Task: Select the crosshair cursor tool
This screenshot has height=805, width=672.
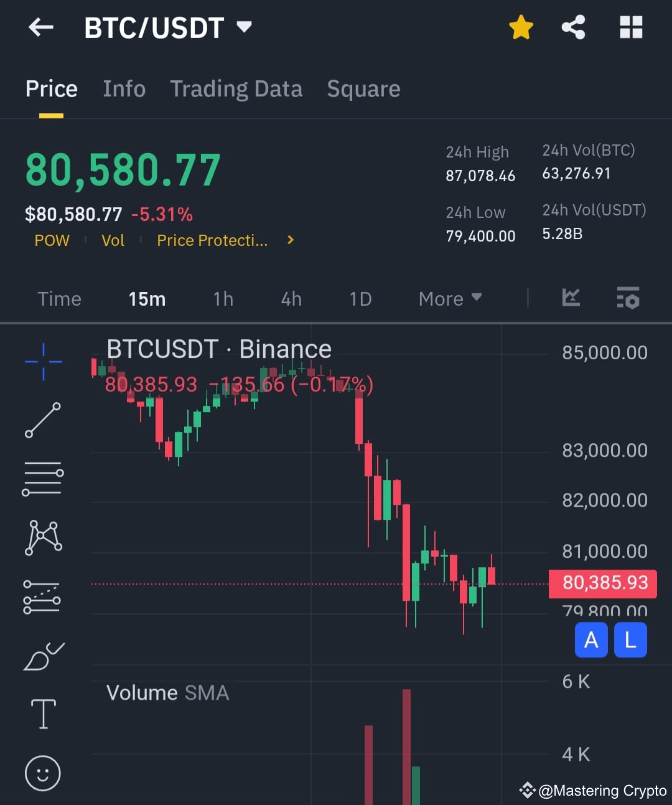Action: 43,361
